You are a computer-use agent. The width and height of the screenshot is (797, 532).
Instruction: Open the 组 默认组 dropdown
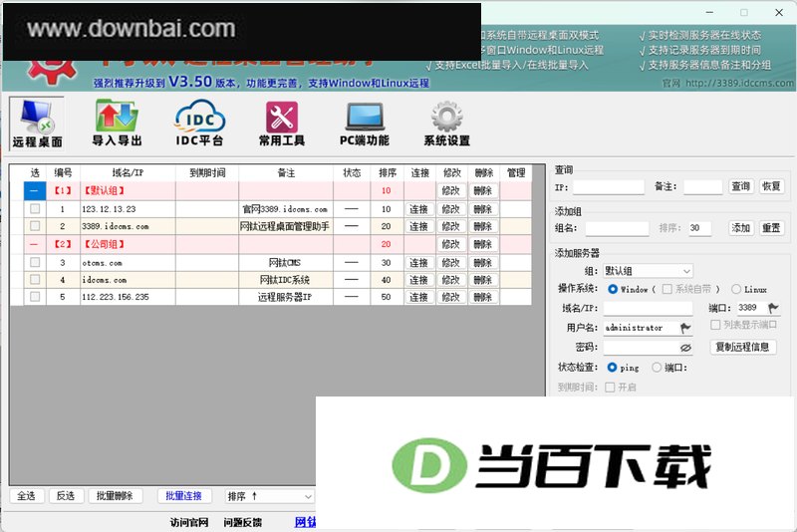point(648,271)
